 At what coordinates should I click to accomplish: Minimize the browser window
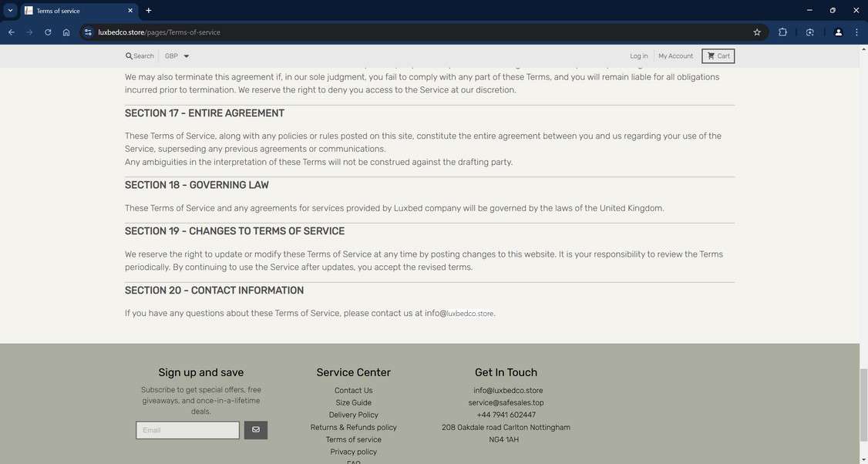809,11
